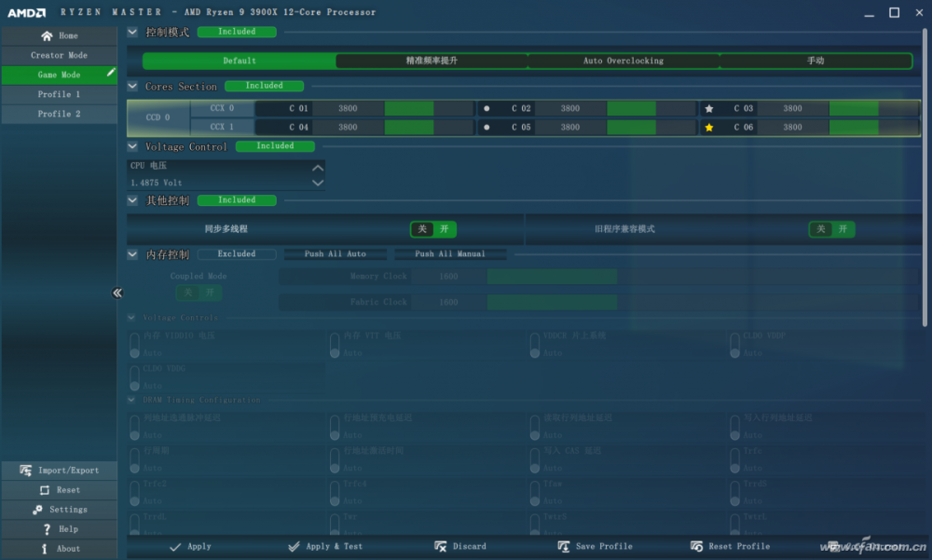Screen dimensions: 932x560
Task: Select the 手动 control mode
Action: click(815, 61)
